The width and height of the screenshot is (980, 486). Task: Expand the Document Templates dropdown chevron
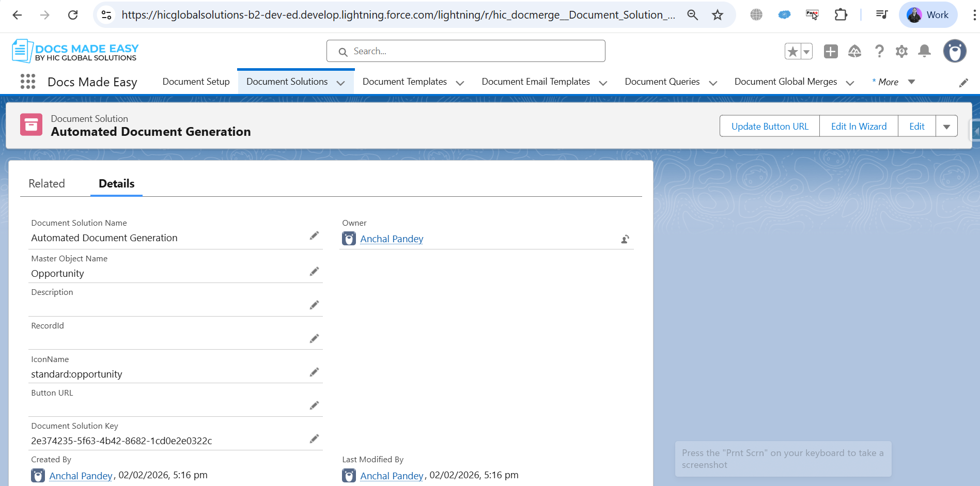coord(460,83)
